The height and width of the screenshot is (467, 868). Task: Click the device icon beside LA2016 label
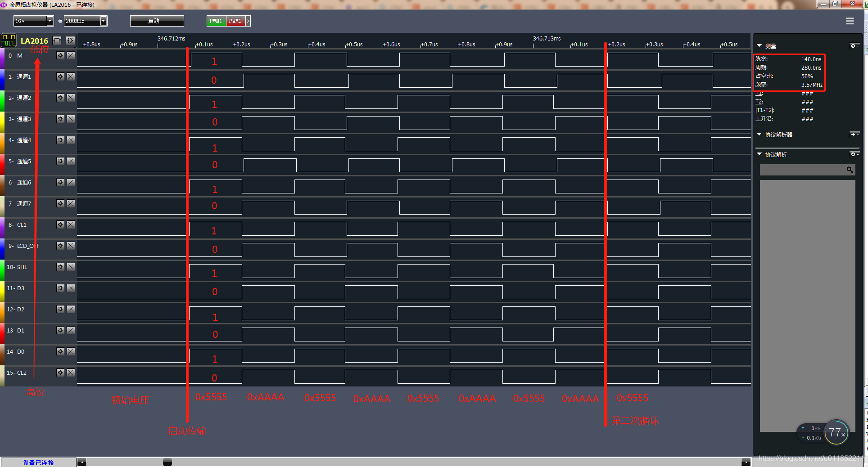[x=57, y=40]
